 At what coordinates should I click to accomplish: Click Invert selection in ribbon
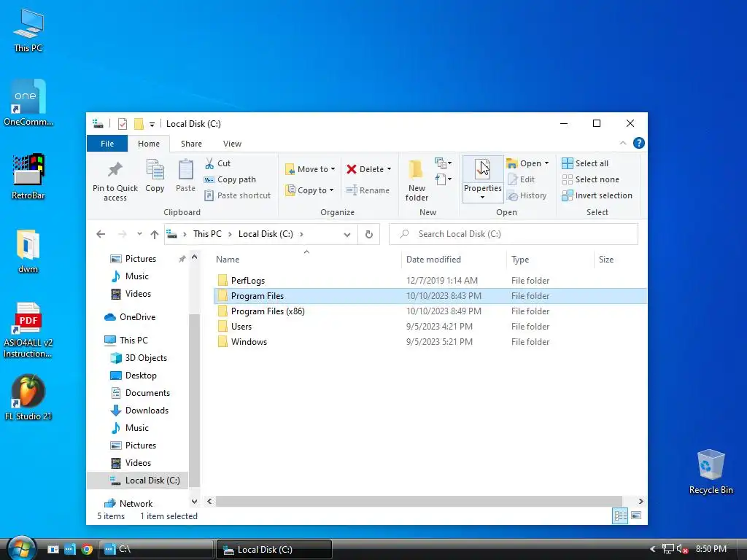597,195
